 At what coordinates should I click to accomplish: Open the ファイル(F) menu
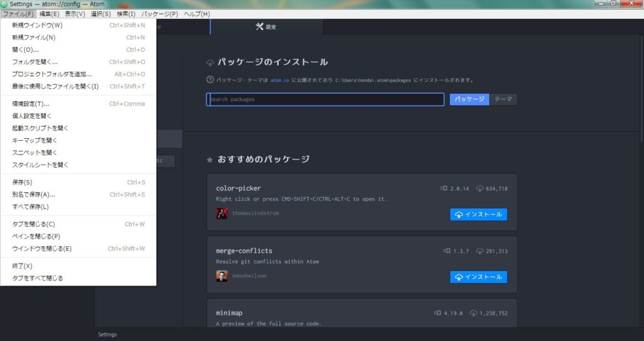coord(18,14)
